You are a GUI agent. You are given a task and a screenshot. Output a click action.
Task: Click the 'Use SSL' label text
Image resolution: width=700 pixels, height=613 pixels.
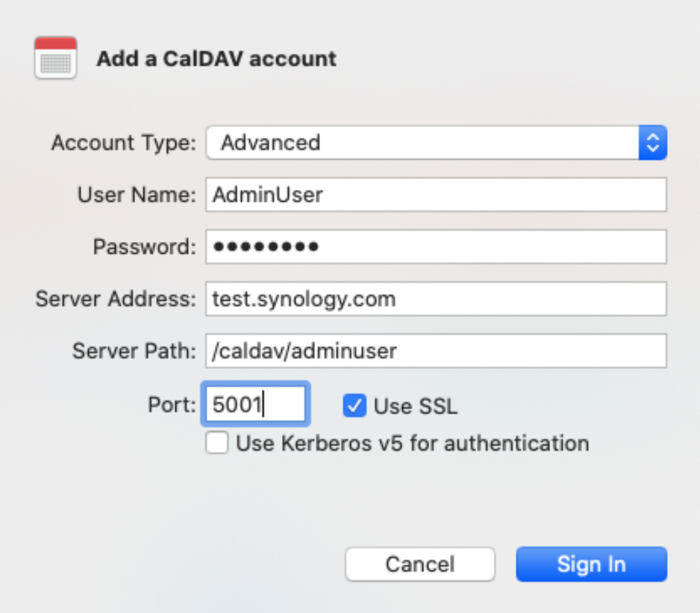click(416, 406)
